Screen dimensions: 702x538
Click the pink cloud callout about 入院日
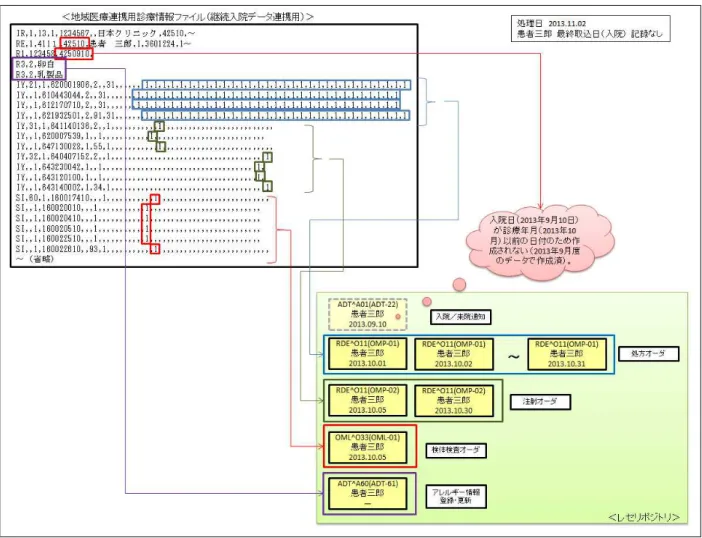[x=539, y=242]
